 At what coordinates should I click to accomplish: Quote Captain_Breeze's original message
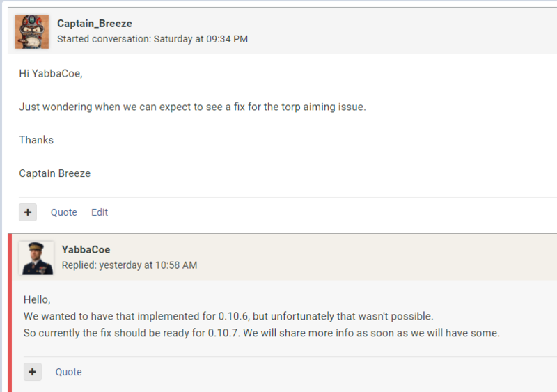coord(63,212)
